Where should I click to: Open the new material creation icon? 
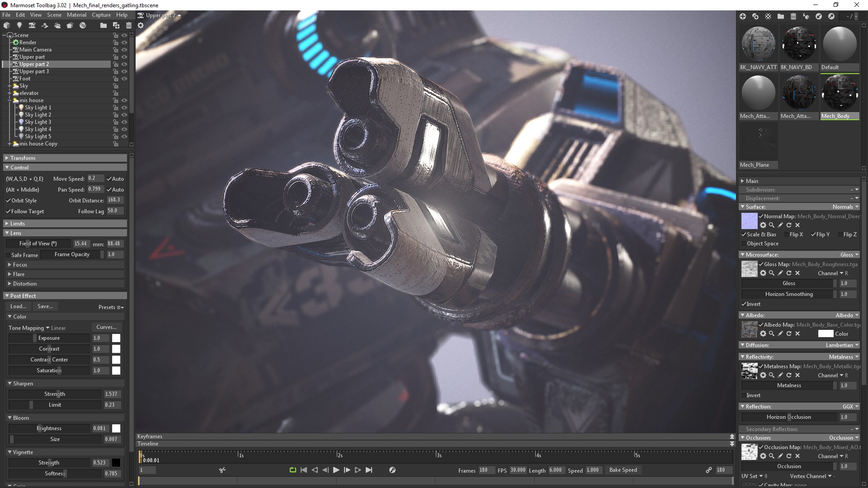pos(743,16)
